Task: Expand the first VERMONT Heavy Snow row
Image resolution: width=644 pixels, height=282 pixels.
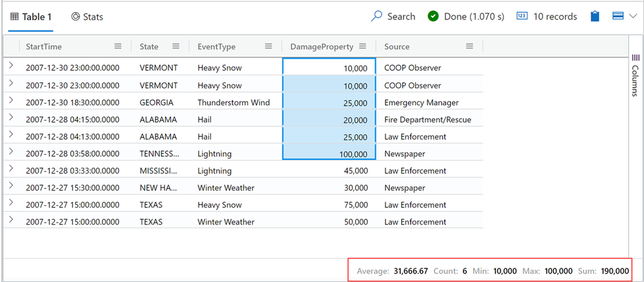Action: tap(11, 66)
